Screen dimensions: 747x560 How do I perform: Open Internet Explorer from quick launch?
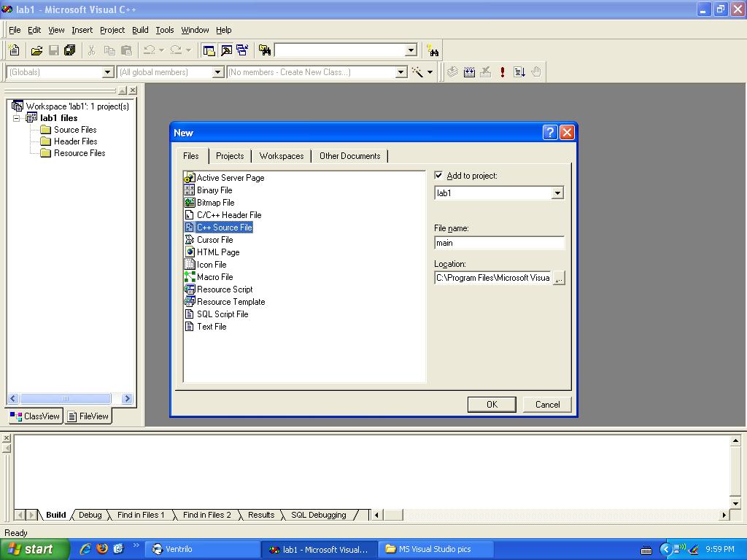pos(85,549)
